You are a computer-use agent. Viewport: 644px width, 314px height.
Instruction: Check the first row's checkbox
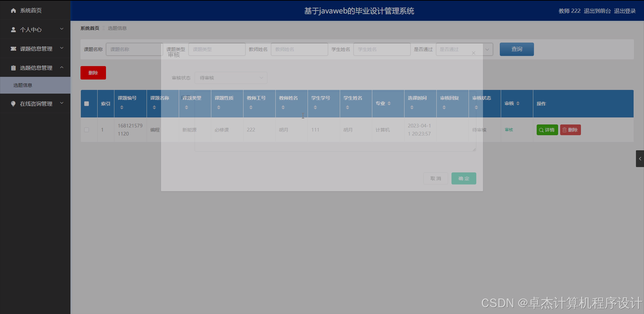pos(87,130)
